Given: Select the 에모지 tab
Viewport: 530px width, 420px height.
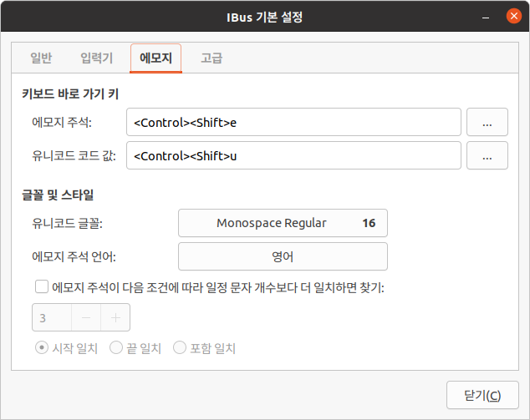Looking at the screenshot, I should [x=155, y=58].
